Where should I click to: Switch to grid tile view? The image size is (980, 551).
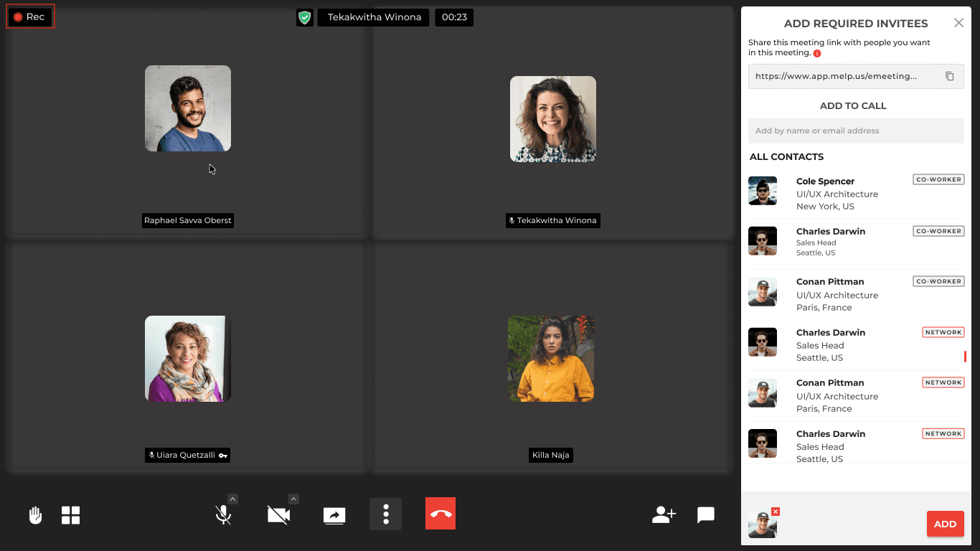71,515
